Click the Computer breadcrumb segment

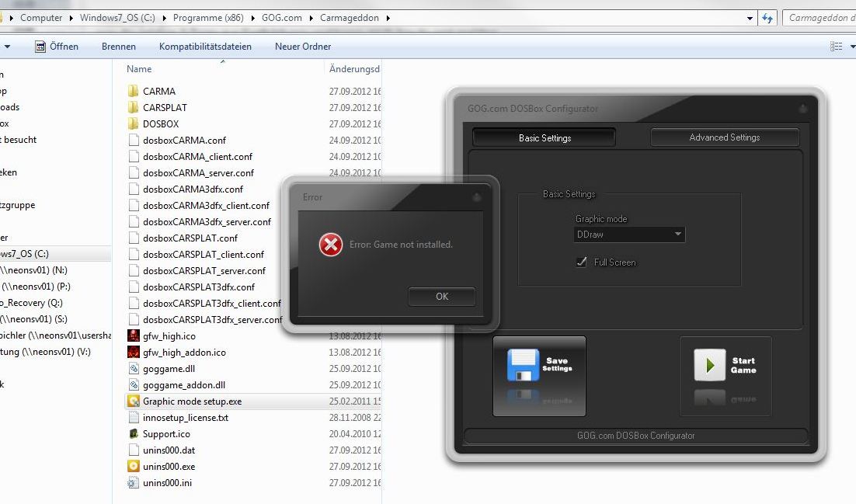41,18
